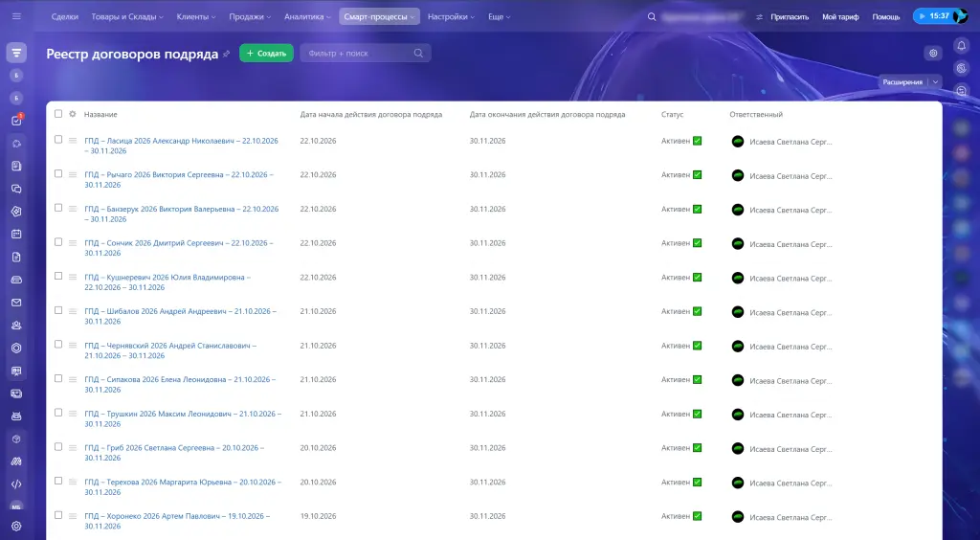Click start date 19.10.2026 in the Хоронеко row
980x540 pixels.
tap(318, 516)
